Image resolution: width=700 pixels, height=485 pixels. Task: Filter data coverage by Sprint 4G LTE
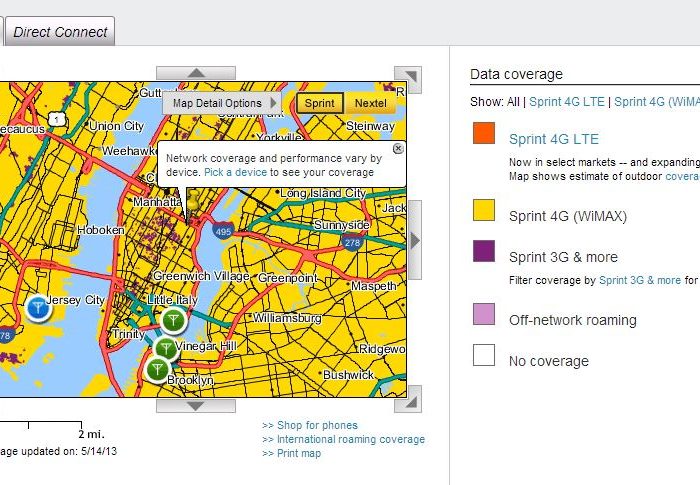click(566, 101)
